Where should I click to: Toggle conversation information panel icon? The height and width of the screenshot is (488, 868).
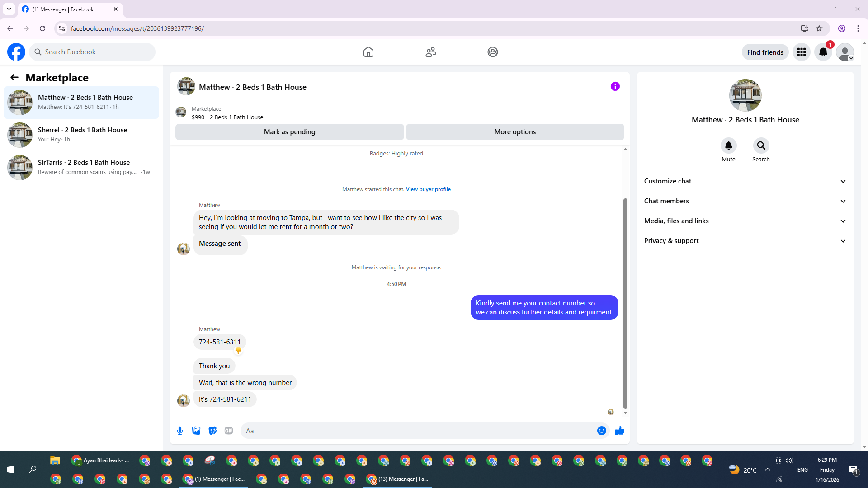click(x=615, y=86)
